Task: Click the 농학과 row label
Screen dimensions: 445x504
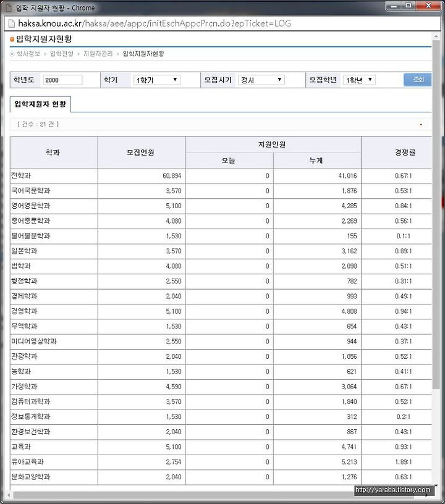Action: [21, 372]
